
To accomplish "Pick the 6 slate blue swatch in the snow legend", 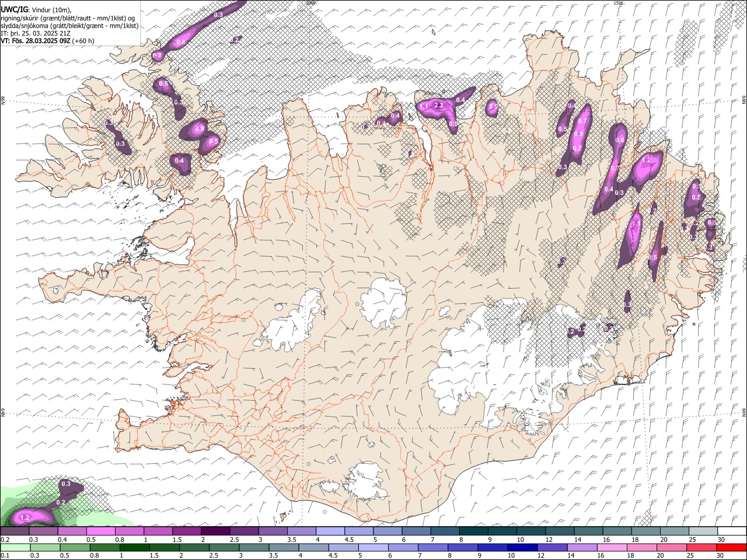I will [416, 531].
